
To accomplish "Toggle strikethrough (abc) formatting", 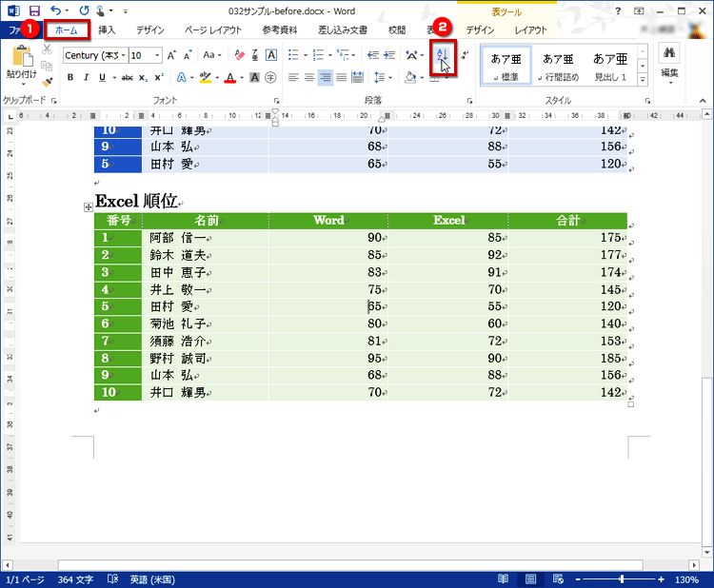I will click(x=127, y=78).
